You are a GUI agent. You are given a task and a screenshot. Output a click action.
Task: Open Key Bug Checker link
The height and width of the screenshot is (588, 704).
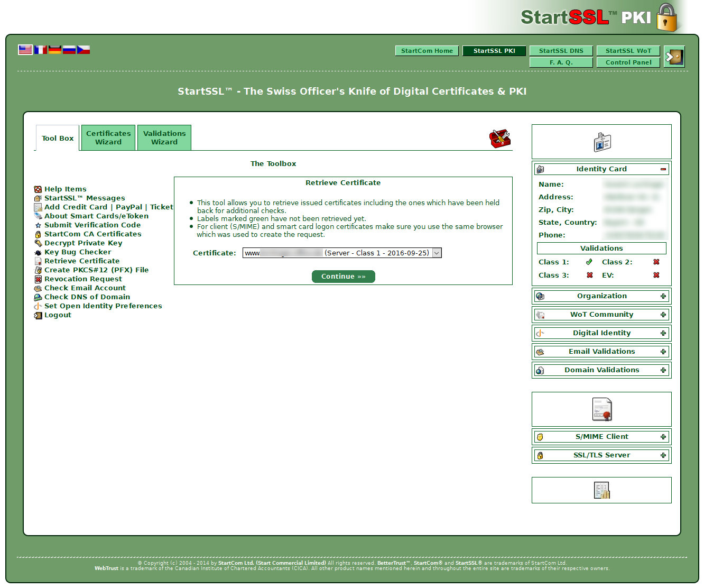pyautogui.click(x=78, y=252)
